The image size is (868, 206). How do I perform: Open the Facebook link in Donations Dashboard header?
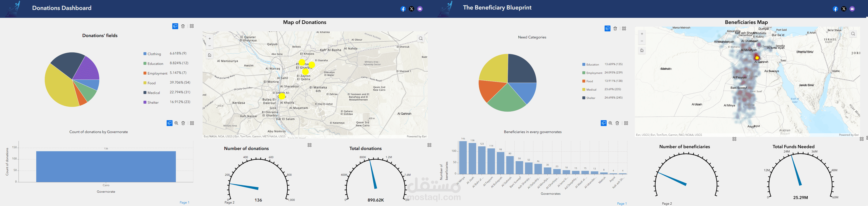403,9
